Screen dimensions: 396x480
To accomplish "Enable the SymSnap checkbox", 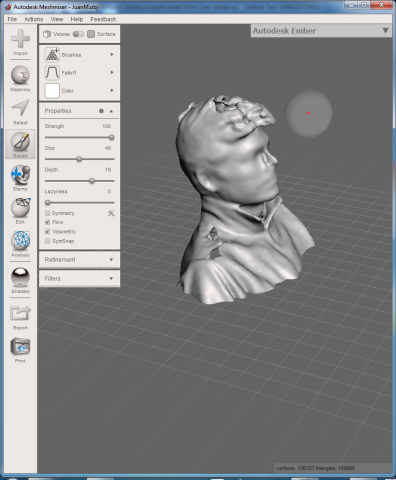I will [47, 241].
